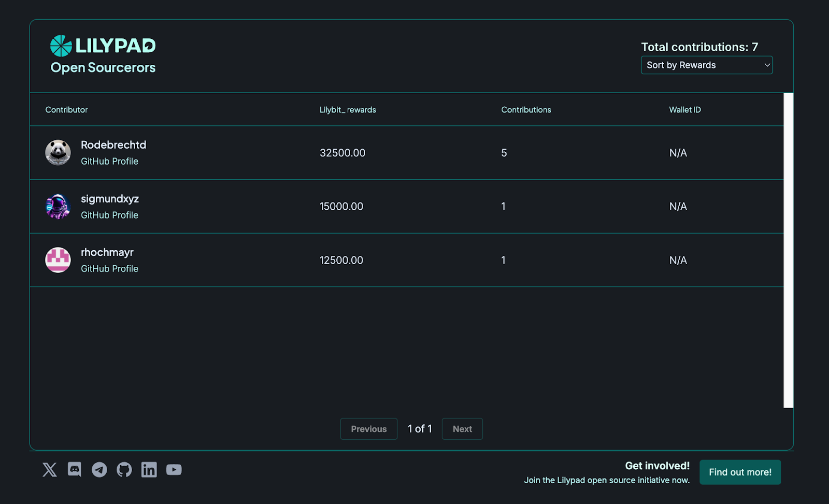Image resolution: width=829 pixels, height=504 pixels.
Task: Open the Telegram social icon
Action: (99, 470)
